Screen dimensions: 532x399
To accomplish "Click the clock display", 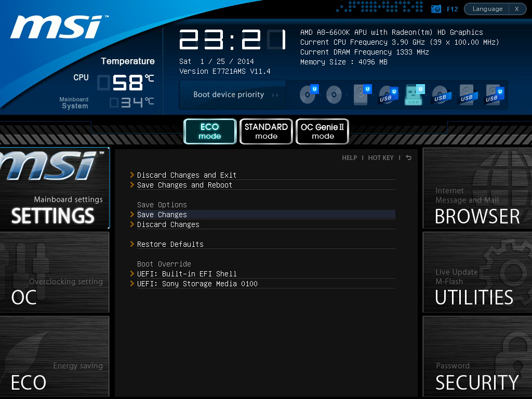I will 233,39.
